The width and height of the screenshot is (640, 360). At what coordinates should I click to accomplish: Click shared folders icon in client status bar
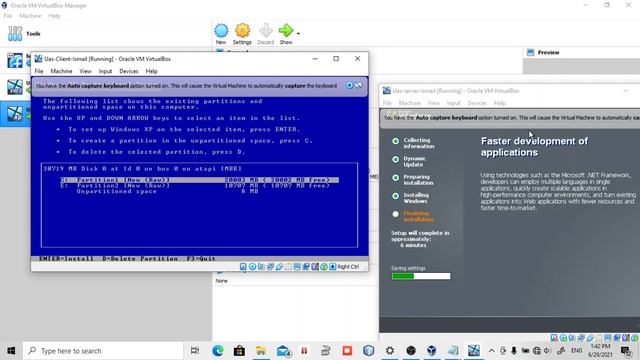[x=288, y=267]
